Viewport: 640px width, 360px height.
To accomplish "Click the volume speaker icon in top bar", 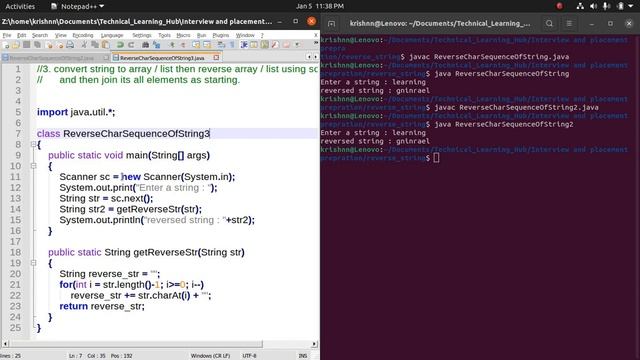I will point(593,6).
